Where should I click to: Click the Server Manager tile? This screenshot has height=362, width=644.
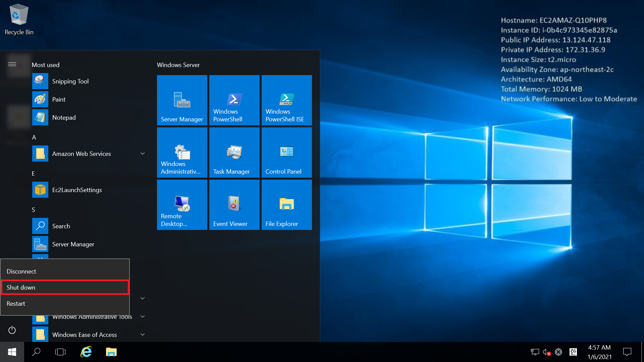click(182, 100)
